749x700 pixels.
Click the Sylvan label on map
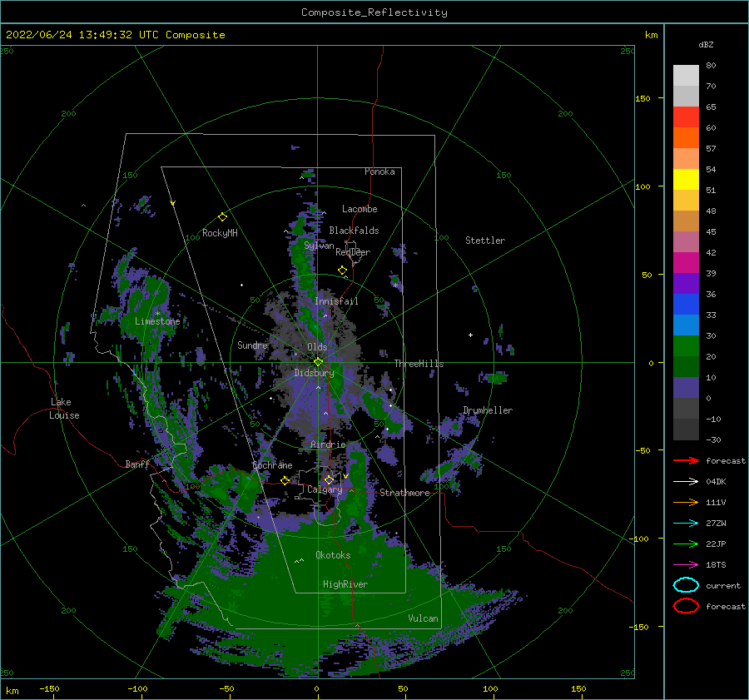click(x=319, y=246)
